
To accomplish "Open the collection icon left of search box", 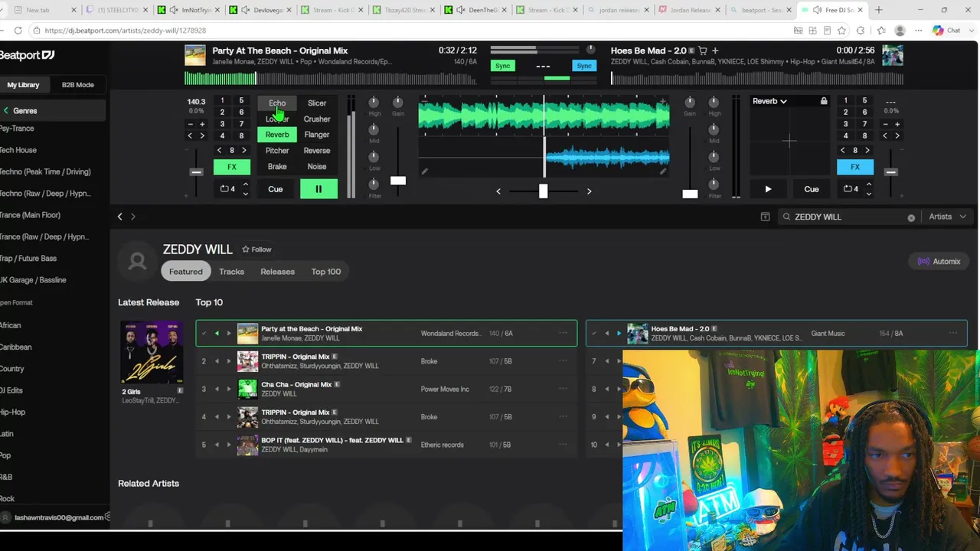I will [x=765, y=217].
